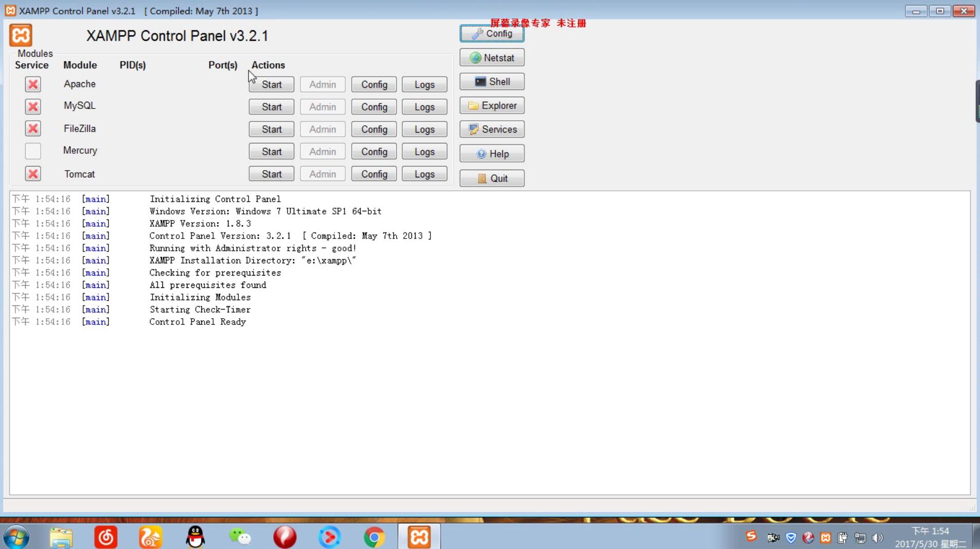Viewport: 980px width, 549px height.
Task: Open Explorer folder button
Action: (x=492, y=105)
